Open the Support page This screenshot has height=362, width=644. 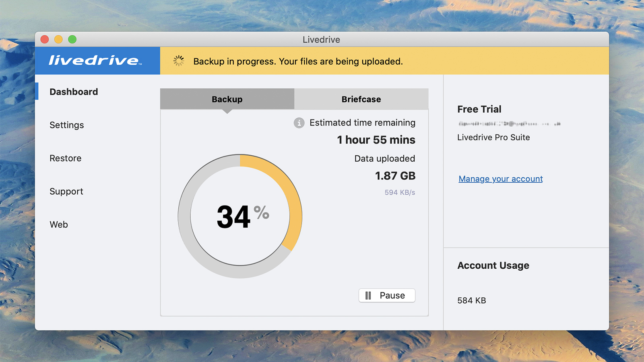click(x=66, y=191)
